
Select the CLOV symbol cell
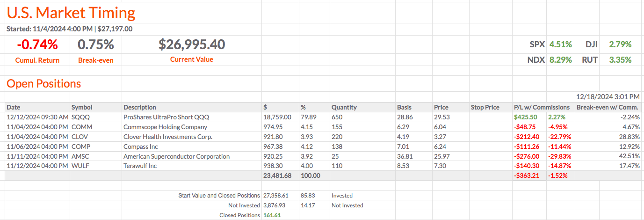pos(80,137)
